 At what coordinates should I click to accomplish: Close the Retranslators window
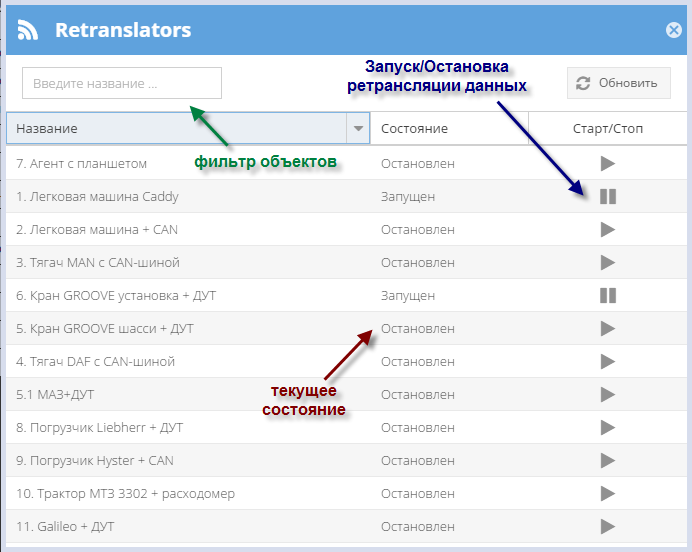(674, 30)
